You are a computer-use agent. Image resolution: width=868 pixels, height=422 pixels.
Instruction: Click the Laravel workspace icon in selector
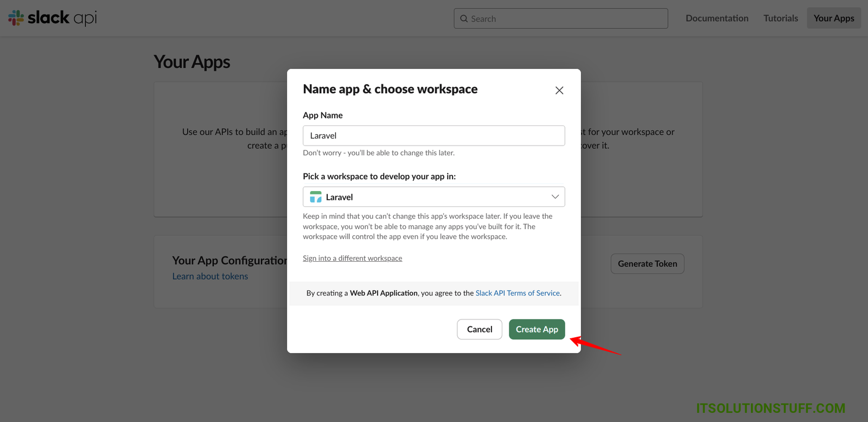(x=316, y=197)
